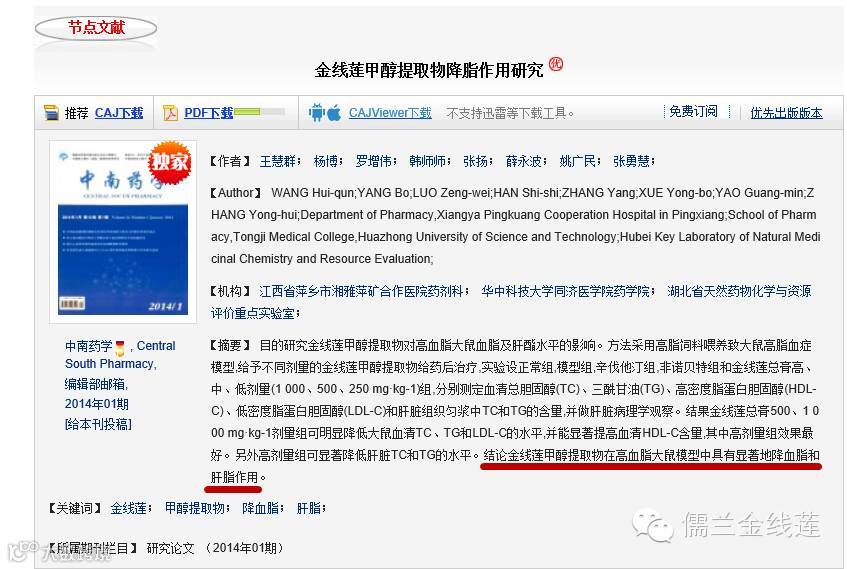Screen dimensions: 847x569
Task: Click 给本刊投稿 submission link
Action: pyautogui.click(x=98, y=424)
